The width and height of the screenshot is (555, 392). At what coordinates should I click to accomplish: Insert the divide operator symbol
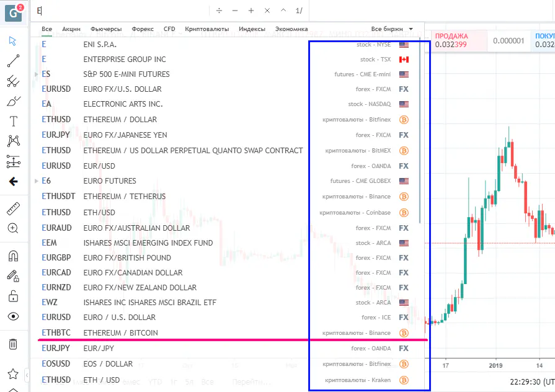pos(219,11)
